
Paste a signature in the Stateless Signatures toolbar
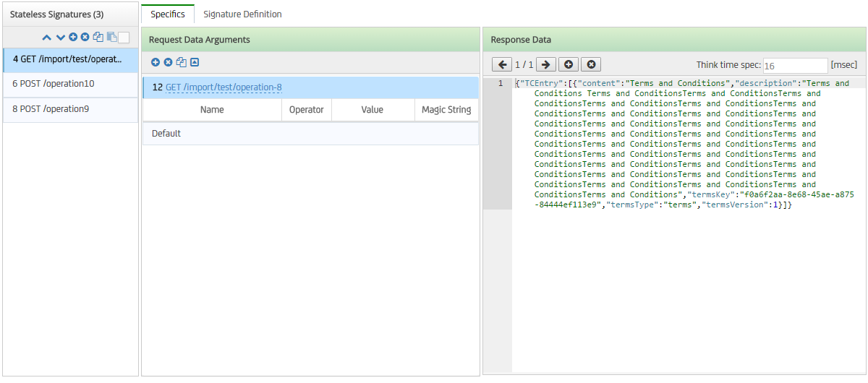pos(111,38)
